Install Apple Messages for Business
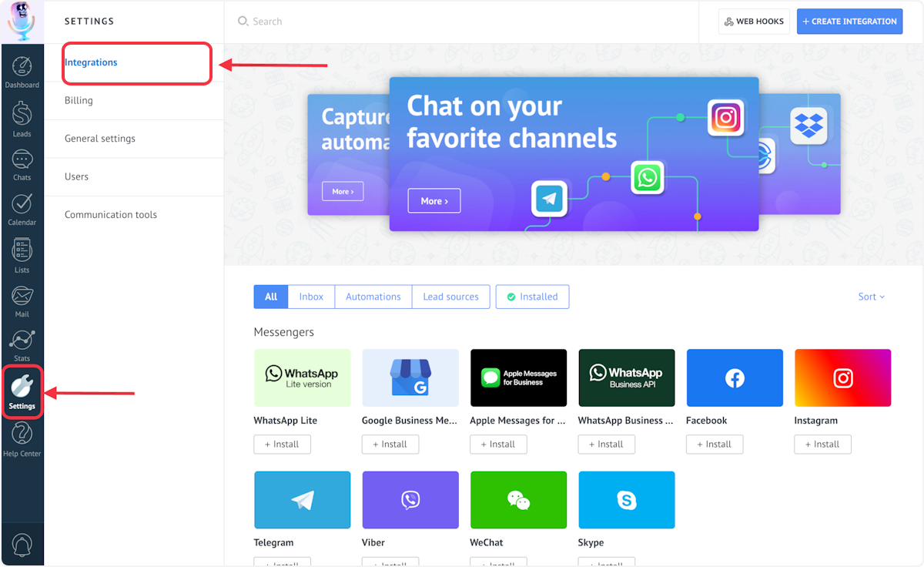The image size is (924, 567). (x=498, y=445)
